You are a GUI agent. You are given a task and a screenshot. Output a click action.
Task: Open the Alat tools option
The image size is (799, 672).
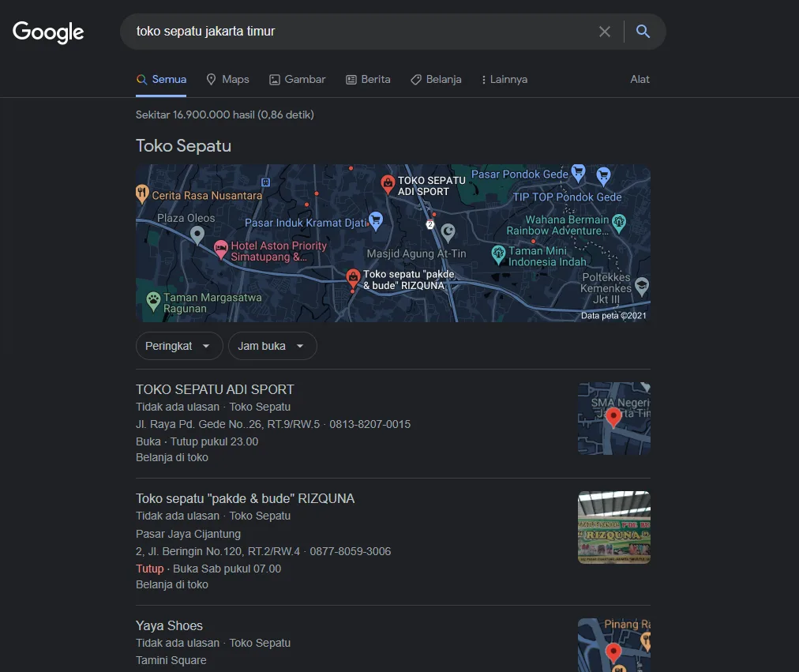tap(640, 80)
